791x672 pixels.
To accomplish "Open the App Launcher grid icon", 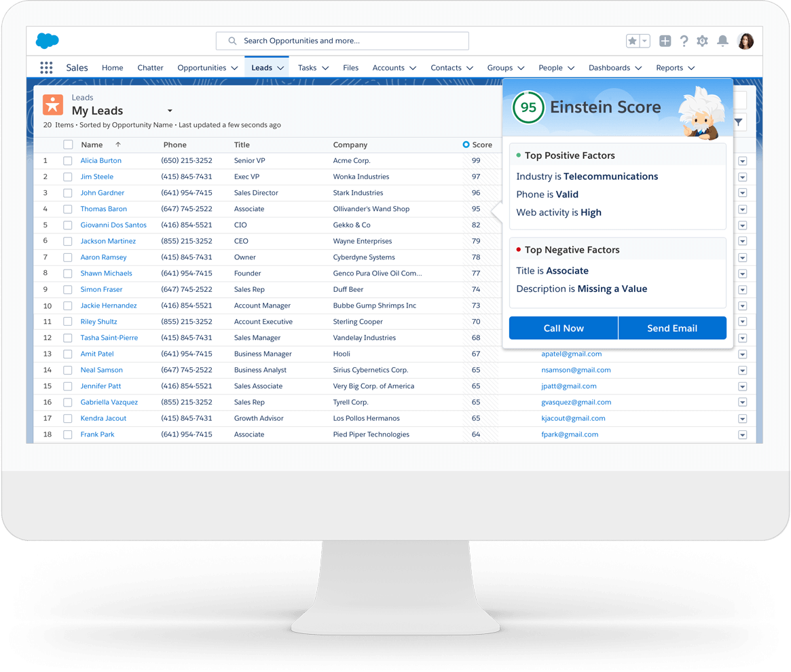I will click(46, 68).
